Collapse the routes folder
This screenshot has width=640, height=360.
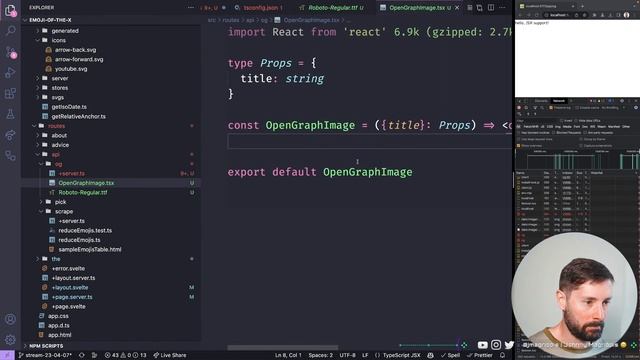click(x=56, y=126)
